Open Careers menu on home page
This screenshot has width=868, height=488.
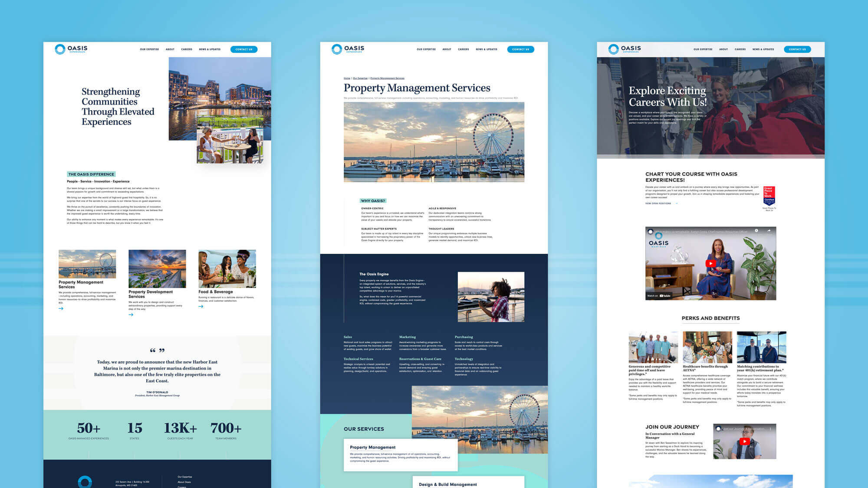(187, 49)
